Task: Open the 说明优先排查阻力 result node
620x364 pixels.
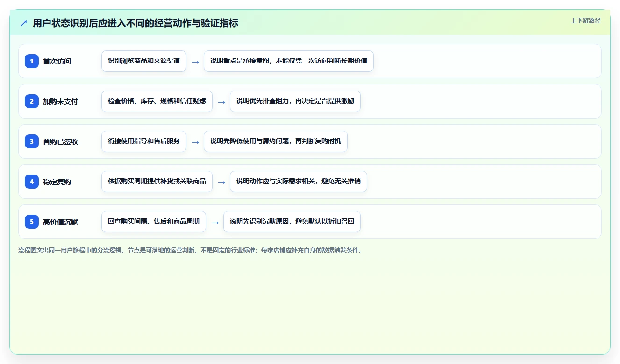Action: [295, 101]
